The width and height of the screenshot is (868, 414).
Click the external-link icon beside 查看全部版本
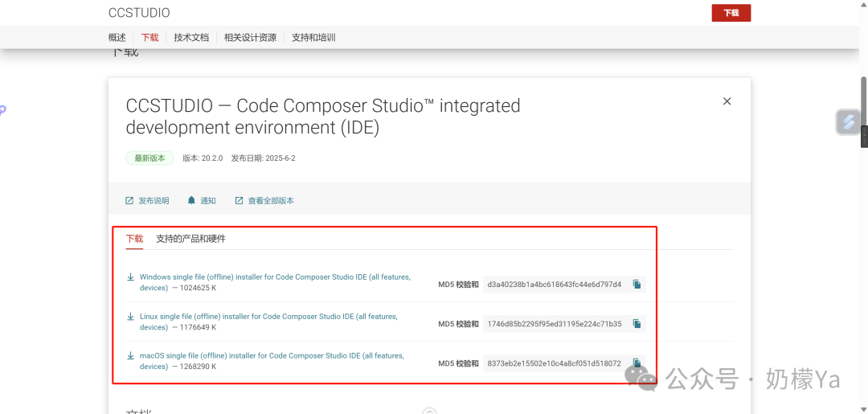tap(240, 200)
